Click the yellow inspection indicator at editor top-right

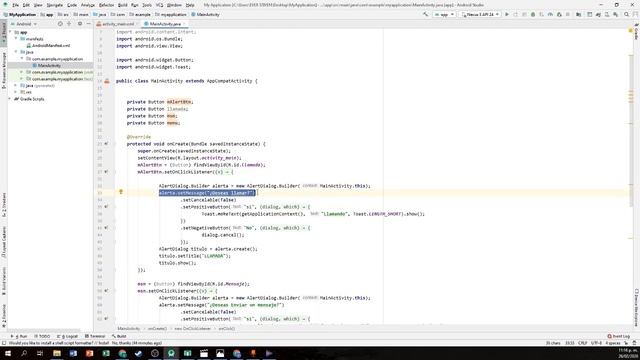pyautogui.click(x=631, y=30)
